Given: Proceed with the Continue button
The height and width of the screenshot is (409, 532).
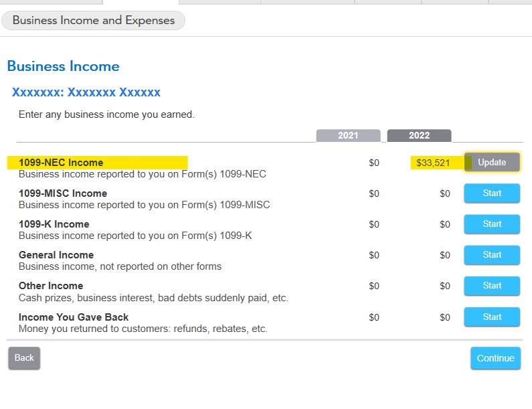Looking at the screenshot, I should tap(495, 358).
